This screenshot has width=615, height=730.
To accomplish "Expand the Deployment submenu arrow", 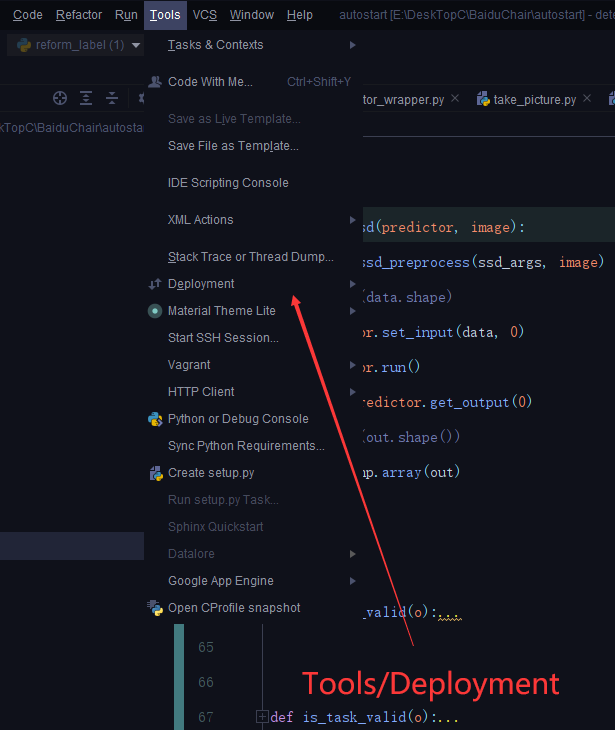I will pos(352,284).
